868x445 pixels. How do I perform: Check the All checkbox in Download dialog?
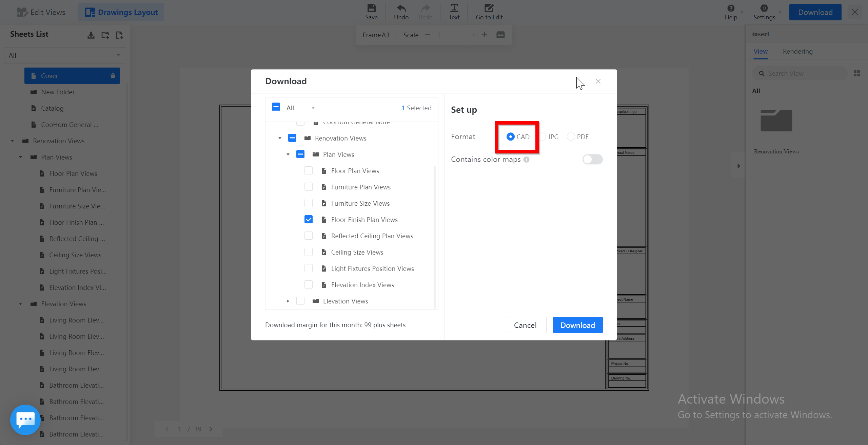pyautogui.click(x=276, y=107)
